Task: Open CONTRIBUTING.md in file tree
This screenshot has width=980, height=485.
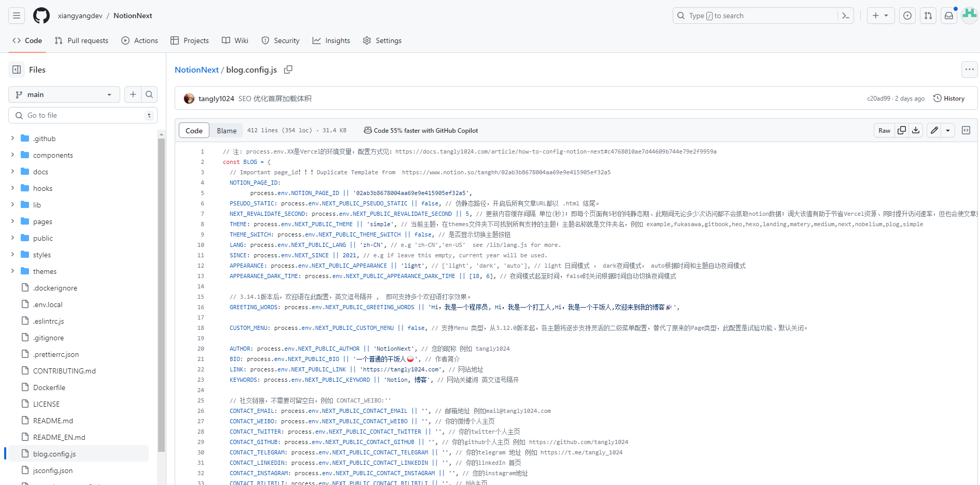Action: 64,371
